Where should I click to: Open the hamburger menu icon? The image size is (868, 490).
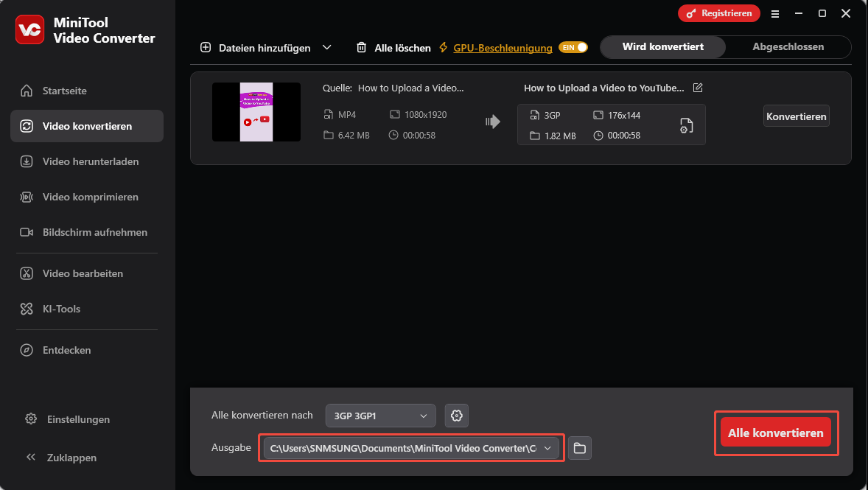(x=775, y=14)
